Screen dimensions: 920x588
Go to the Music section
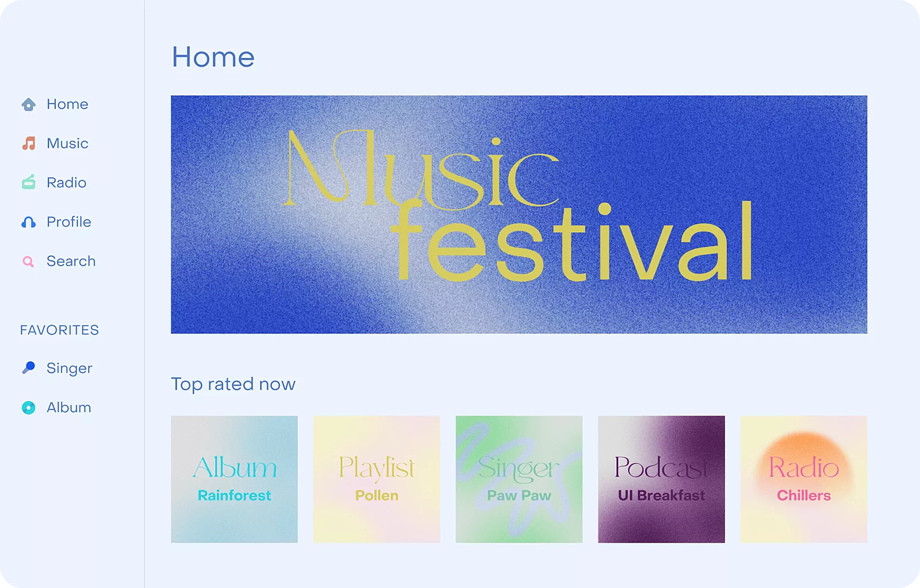point(67,144)
